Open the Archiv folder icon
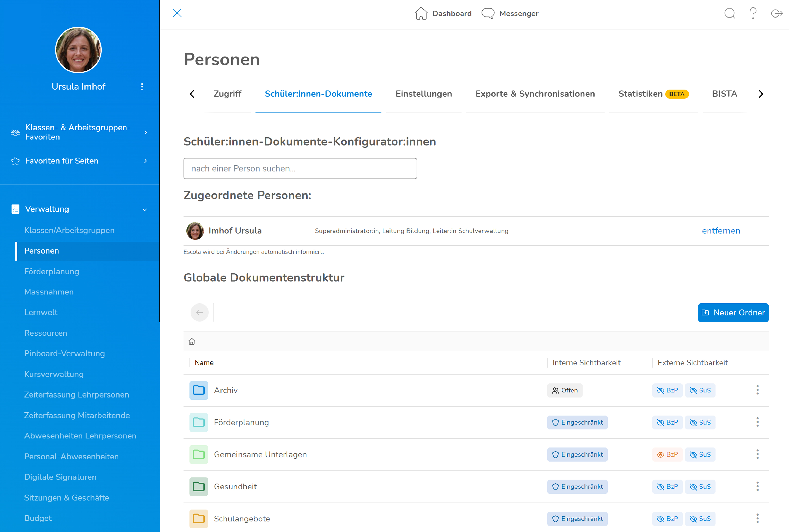Image resolution: width=789 pixels, height=532 pixels. click(x=198, y=390)
